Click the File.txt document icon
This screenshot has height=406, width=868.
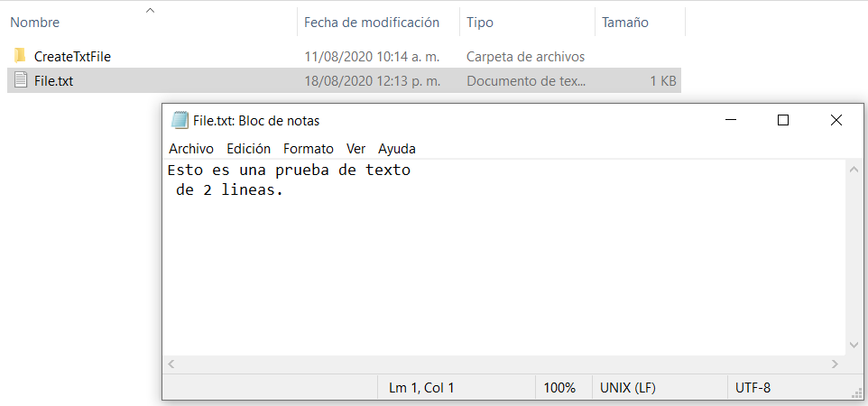20,80
